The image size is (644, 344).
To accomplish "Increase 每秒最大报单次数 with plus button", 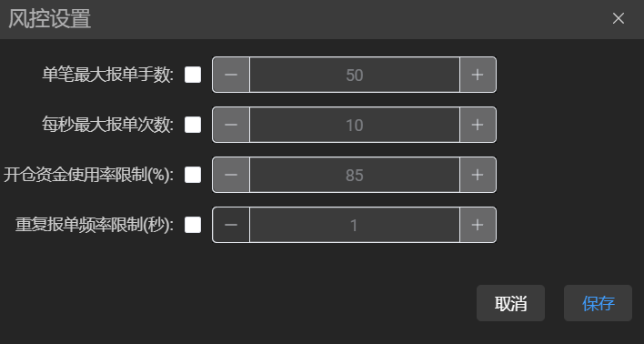I will click(478, 125).
